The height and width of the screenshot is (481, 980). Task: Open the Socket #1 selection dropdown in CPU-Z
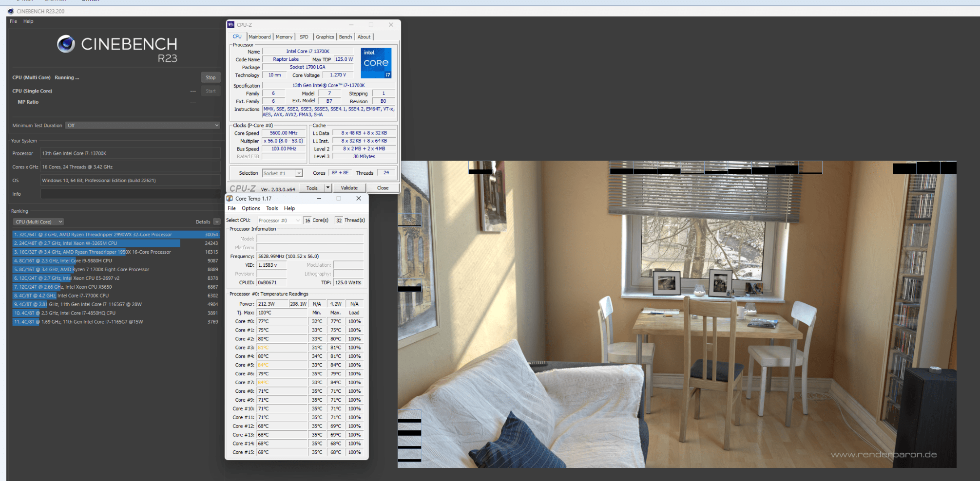coord(283,173)
